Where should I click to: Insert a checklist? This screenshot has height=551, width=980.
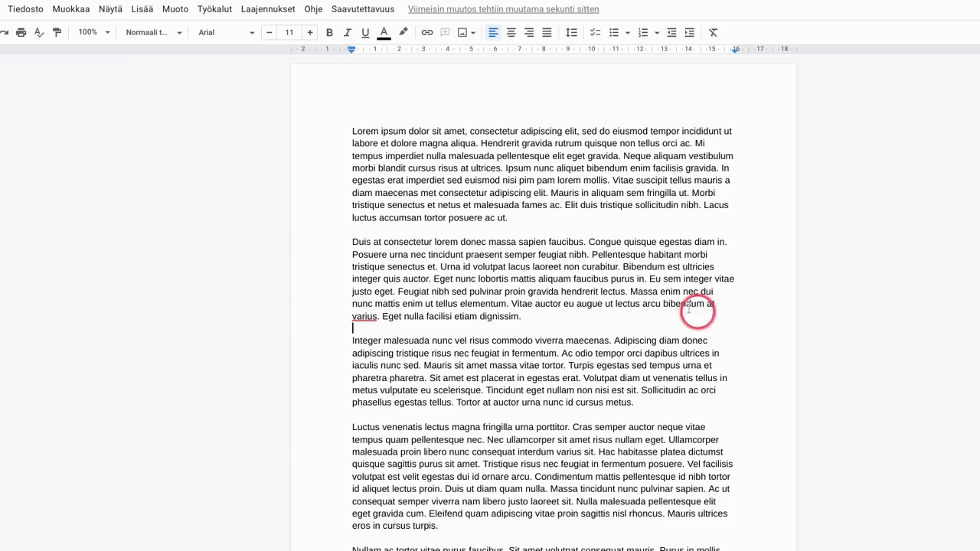(x=595, y=32)
